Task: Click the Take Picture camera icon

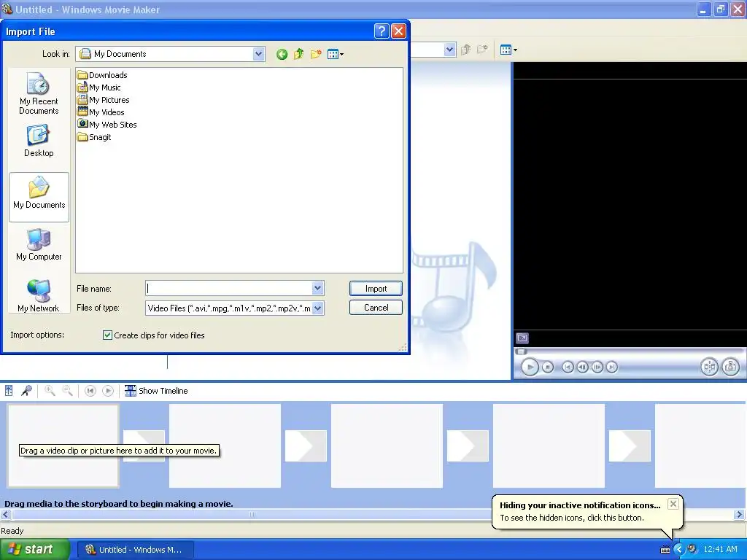Action: pyautogui.click(x=731, y=367)
